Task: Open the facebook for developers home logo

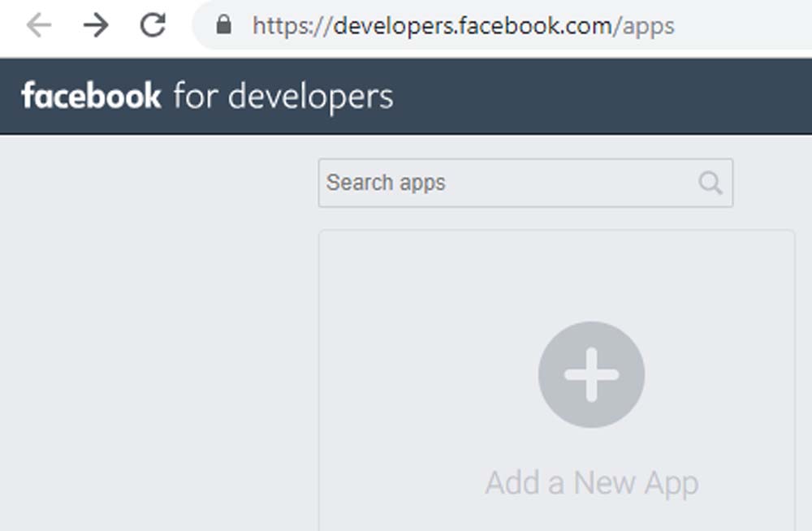Action: (207, 97)
